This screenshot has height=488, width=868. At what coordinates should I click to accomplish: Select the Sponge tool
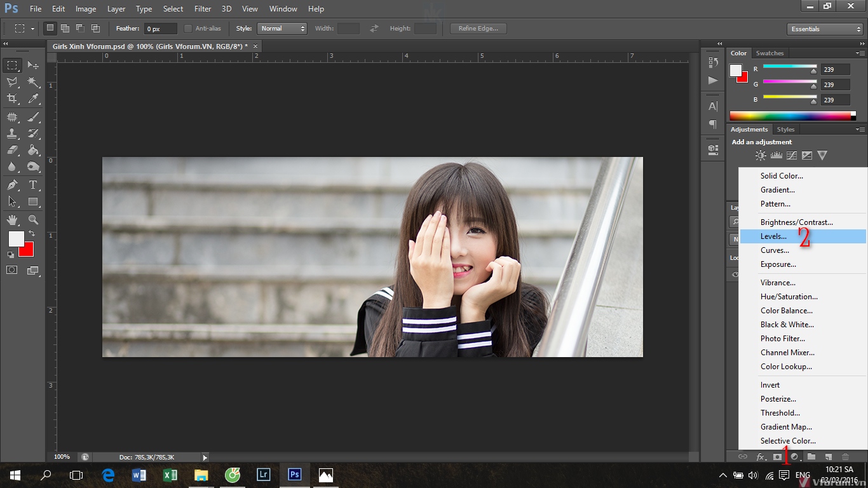coord(33,166)
